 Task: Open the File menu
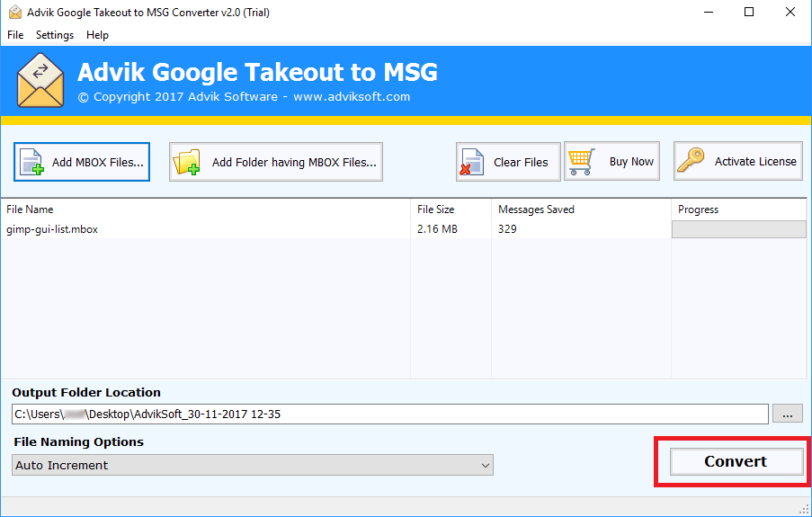pos(15,35)
